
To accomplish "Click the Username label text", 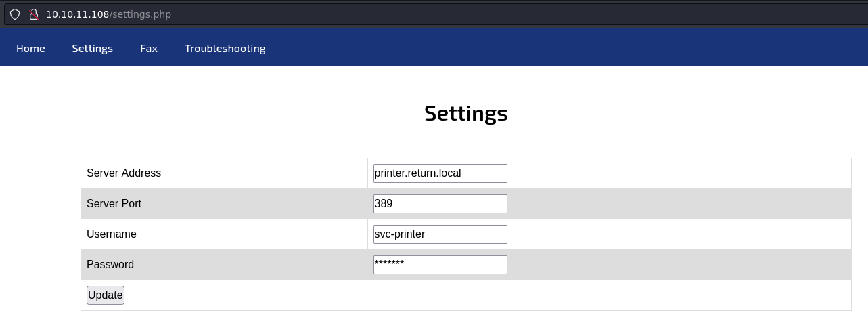I will point(112,234).
